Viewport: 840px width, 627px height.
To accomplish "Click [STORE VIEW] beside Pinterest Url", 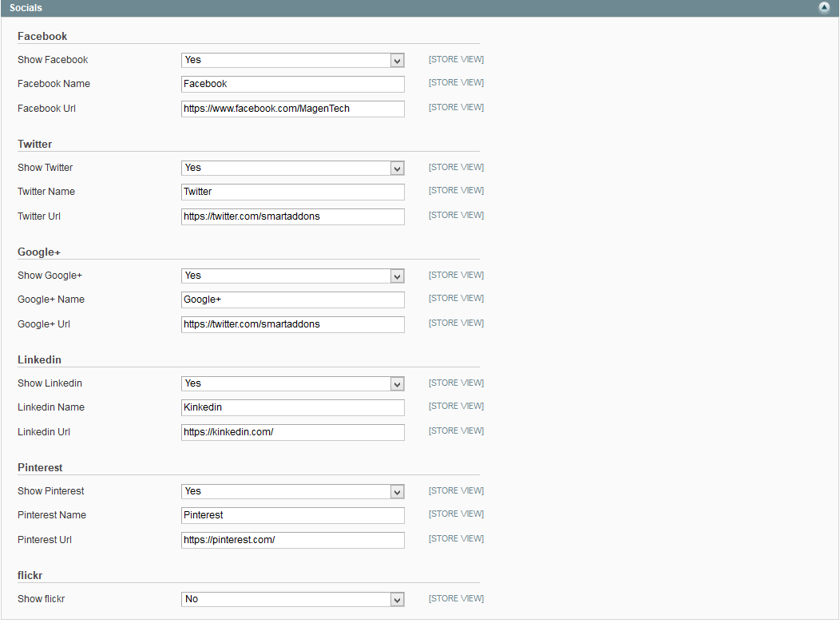I will point(456,538).
